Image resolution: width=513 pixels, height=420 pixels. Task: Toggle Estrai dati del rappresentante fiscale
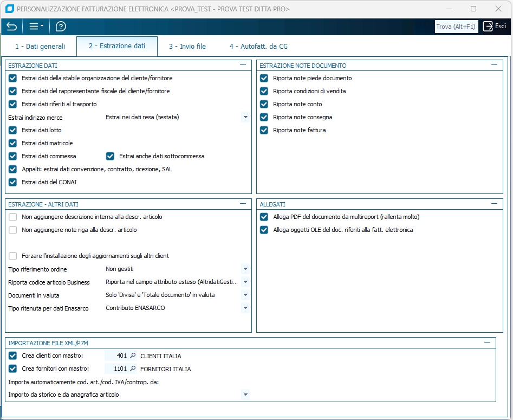13,92
